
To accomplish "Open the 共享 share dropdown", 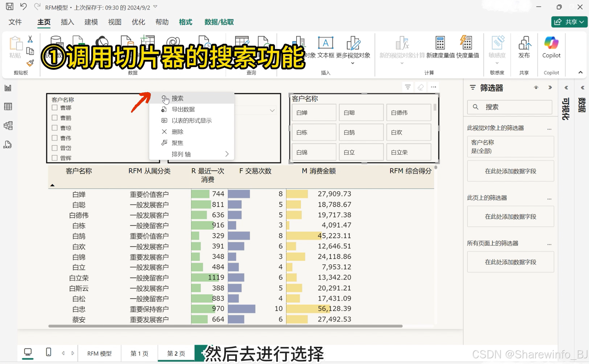I will tap(569, 22).
